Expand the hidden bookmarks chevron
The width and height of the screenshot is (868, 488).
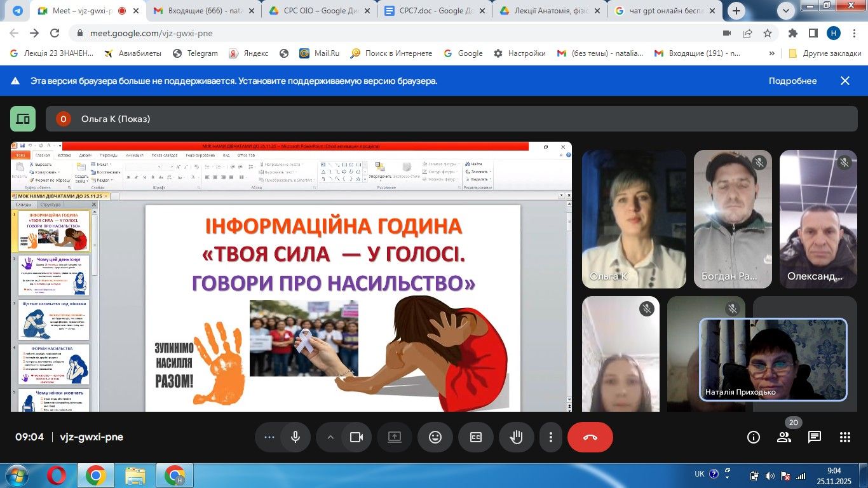coord(772,53)
